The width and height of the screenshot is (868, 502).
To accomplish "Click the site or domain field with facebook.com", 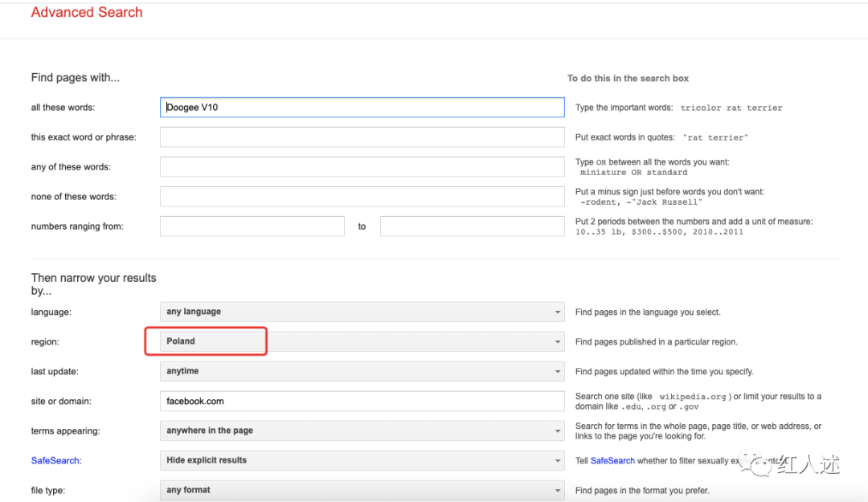I will tap(362, 401).
